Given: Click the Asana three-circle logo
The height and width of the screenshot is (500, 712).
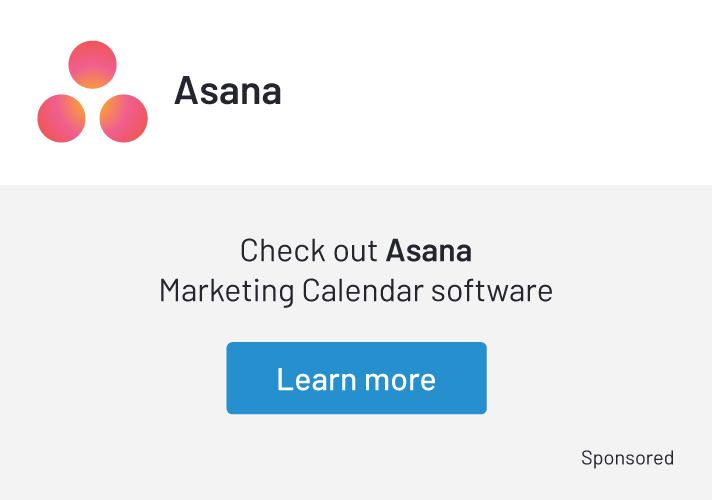Looking at the screenshot, I should 92,92.
